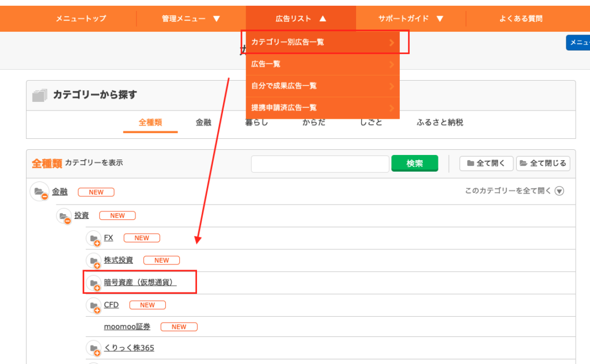Image resolution: width=590 pixels, height=364 pixels.
Task: Expand the FX folder icon
Action: pyautogui.click(x=93, y=238)
